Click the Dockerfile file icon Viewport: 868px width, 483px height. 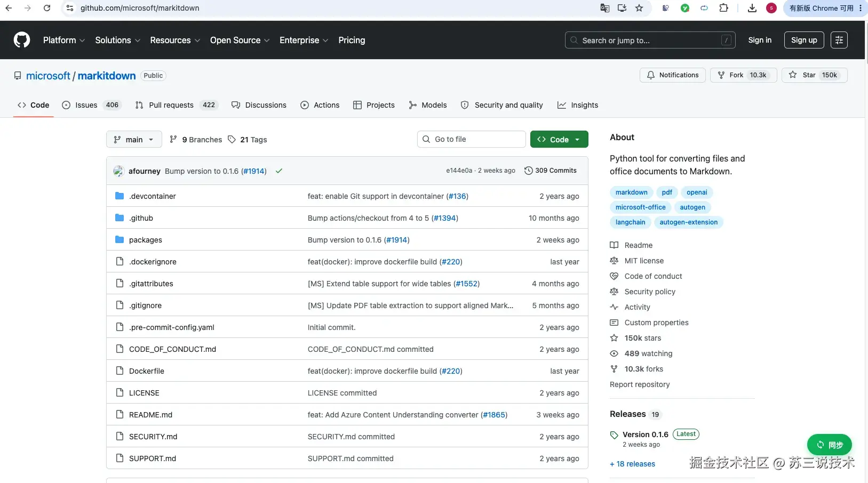pos(120,371)
